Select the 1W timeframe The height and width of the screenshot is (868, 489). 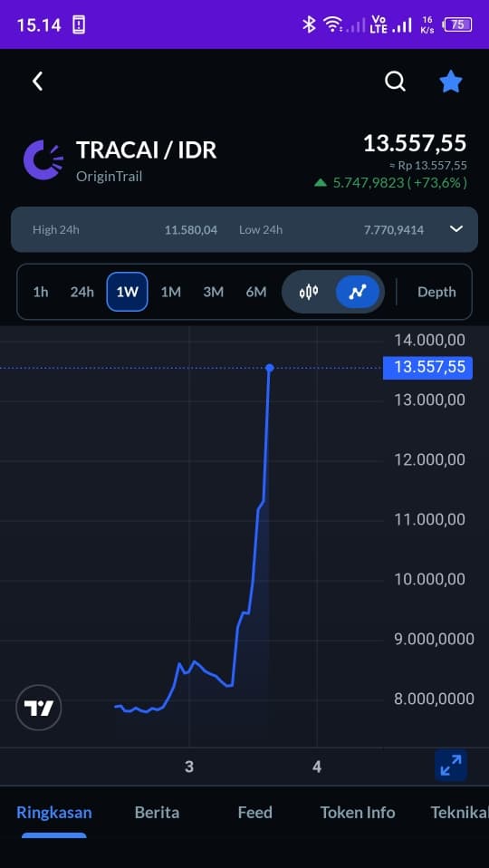pos(127,292)
